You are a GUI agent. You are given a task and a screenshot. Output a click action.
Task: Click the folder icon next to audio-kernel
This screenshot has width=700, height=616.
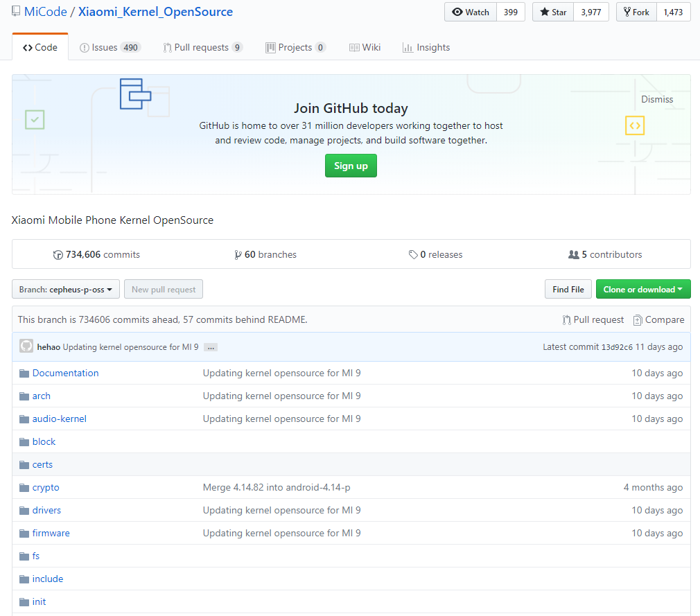click(x=24, y=419)
